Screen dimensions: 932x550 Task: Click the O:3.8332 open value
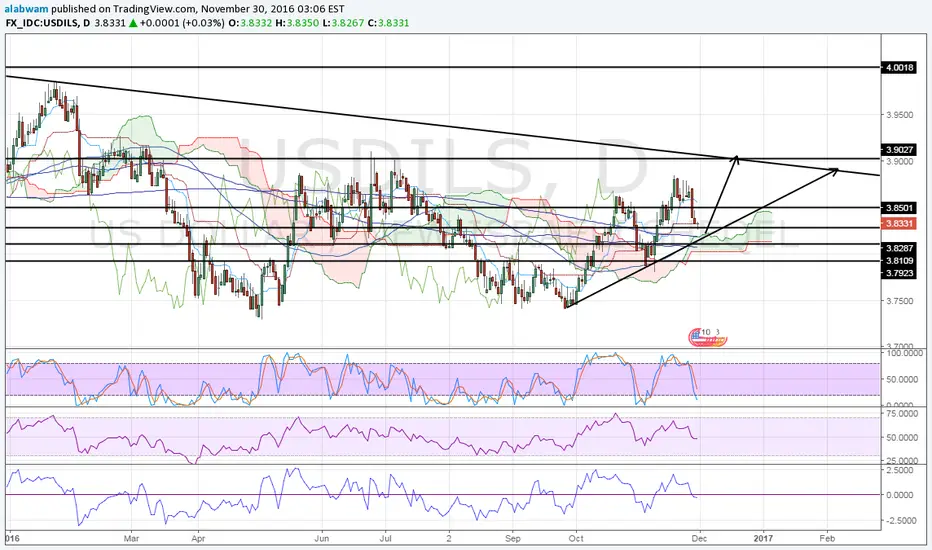click(251, 23)
